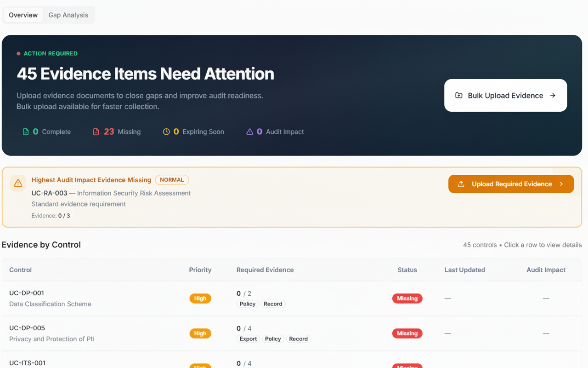Click the Bulk Upload Evidence button
The height and width of the screenshot is (368, 588).
[505, 95]
